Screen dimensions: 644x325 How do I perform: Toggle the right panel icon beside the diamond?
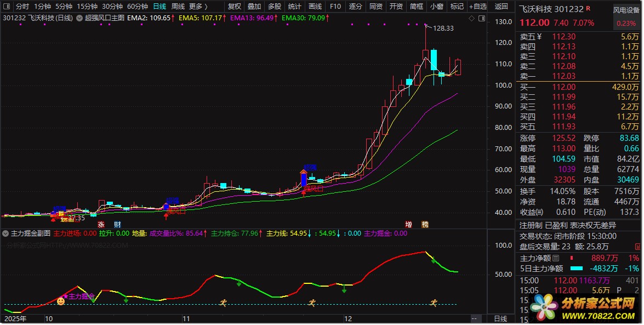pos(482,18)
